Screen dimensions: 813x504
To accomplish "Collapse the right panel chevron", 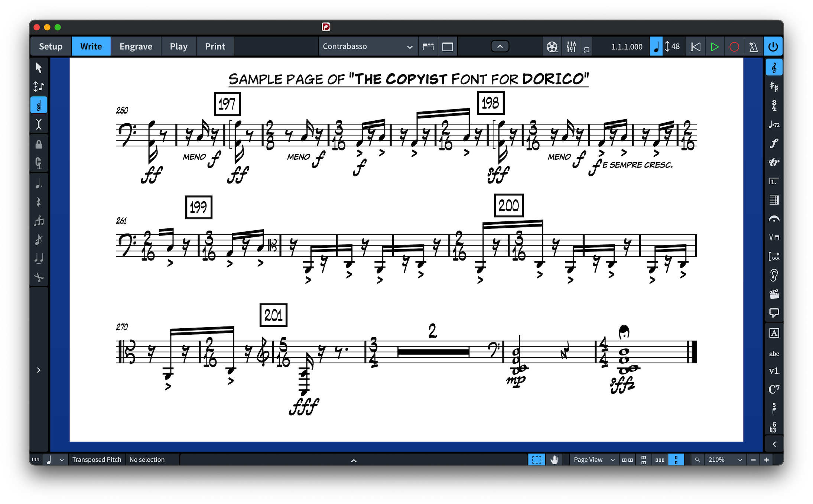I will tap(774, 444).
